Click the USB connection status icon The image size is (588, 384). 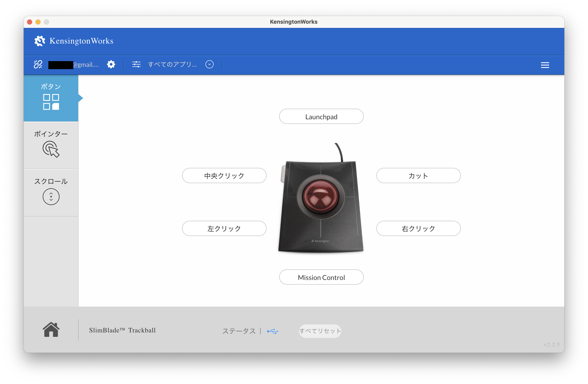click(273, 331)
